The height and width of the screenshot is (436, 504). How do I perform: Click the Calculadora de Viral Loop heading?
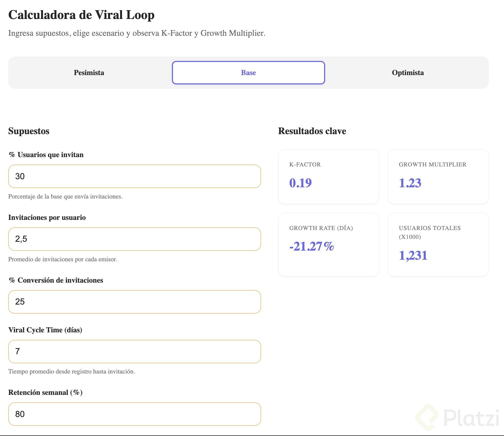click(x=81, y=15)
